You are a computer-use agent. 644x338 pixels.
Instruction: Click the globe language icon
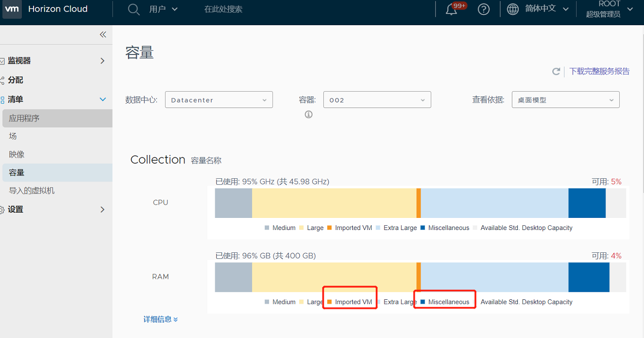513,9
